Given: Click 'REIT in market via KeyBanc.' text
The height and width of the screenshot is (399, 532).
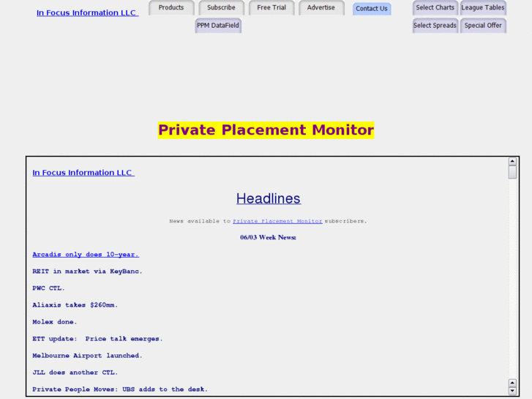Looking at the screenshot, I should [88, 272].
